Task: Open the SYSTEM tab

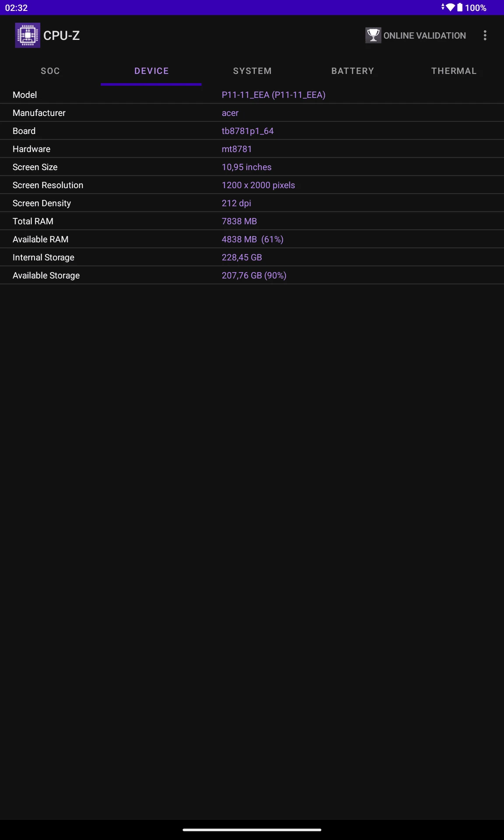Action: point(252,71)
